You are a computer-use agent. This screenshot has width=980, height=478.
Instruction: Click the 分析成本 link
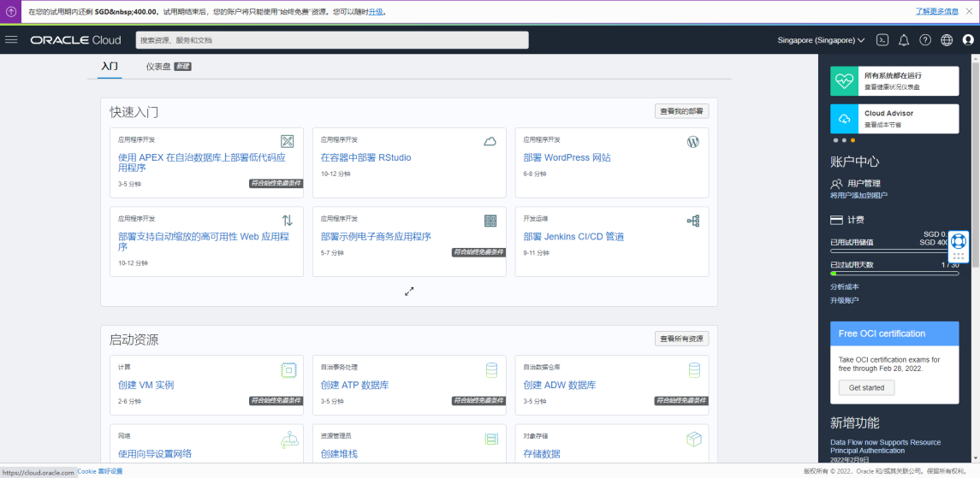pos(845,286)
